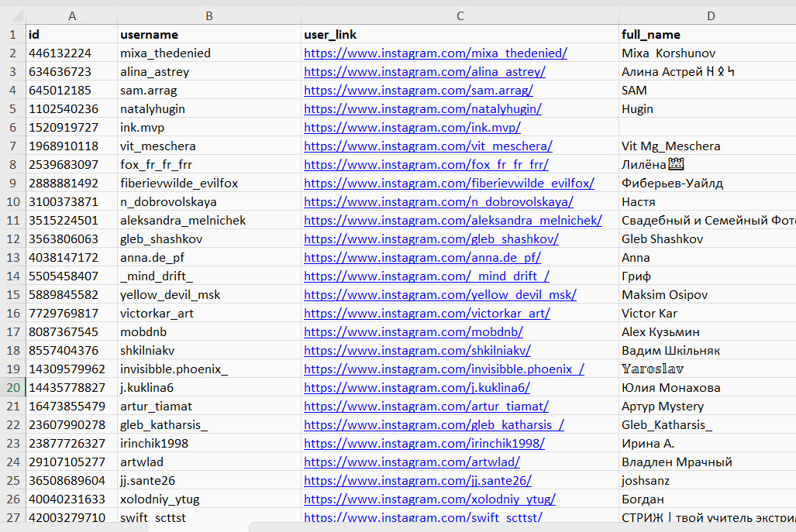This screenshot has width=796, height=532.
Task: Select username cell 'invisibble.phoenix_'
Action: pyautogui.click(x=209, y=369)
